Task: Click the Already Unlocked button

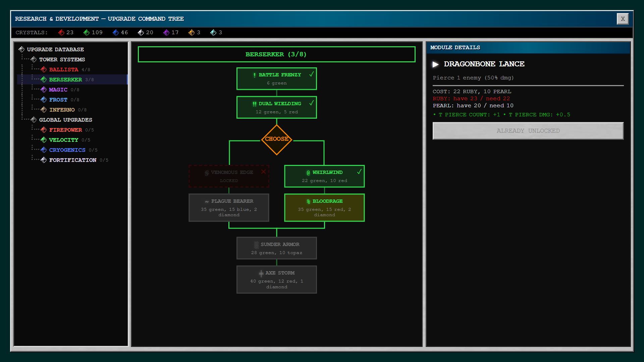Action: coord(528,131)
